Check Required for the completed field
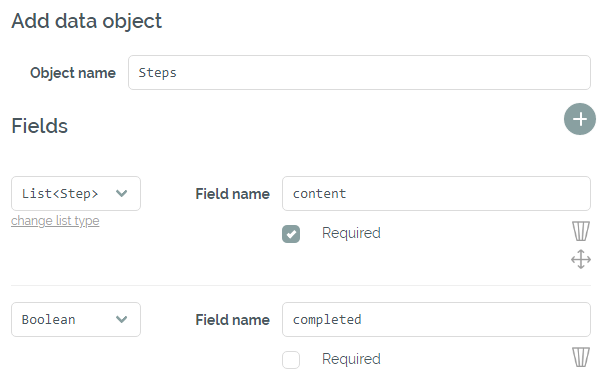This screenshot has width=602, height=374. 291,360
